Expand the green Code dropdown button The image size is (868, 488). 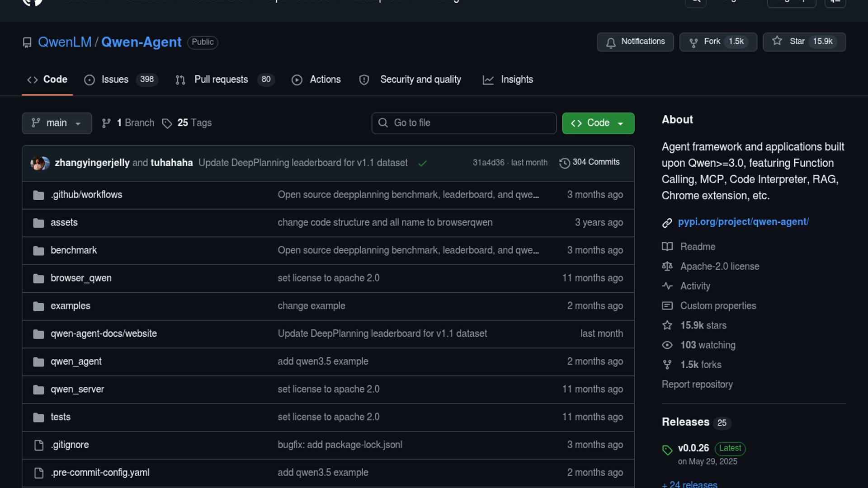tap(598, 123)
